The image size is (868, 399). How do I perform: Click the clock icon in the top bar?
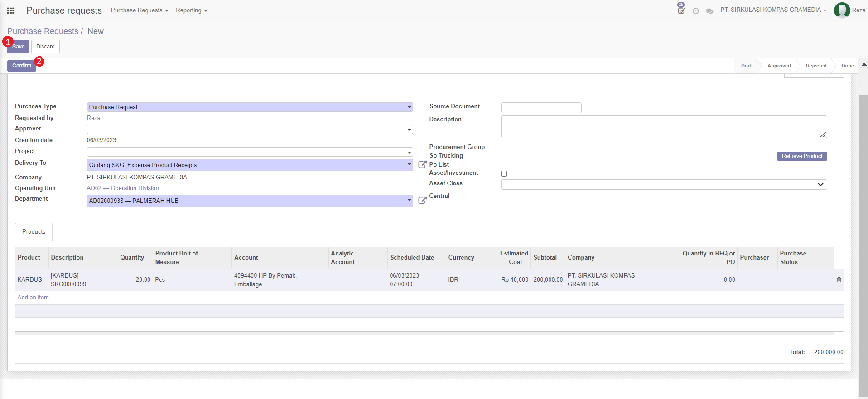coord(695,11)
